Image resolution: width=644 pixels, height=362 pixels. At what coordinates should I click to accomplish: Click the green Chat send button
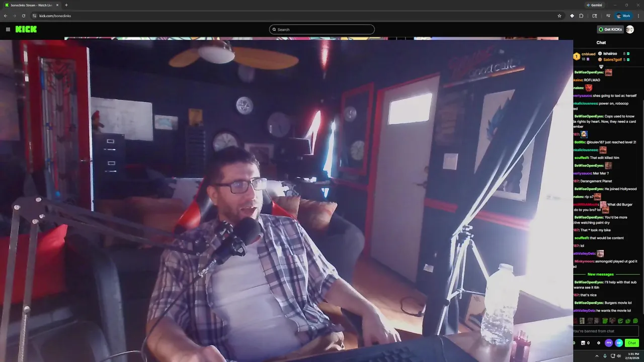coord(631,343)
